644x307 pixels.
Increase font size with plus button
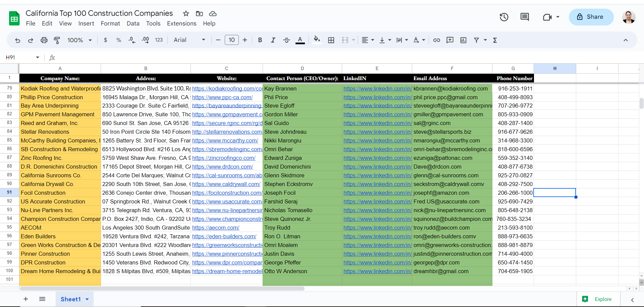pyautogui.click(x=245, y=40)
